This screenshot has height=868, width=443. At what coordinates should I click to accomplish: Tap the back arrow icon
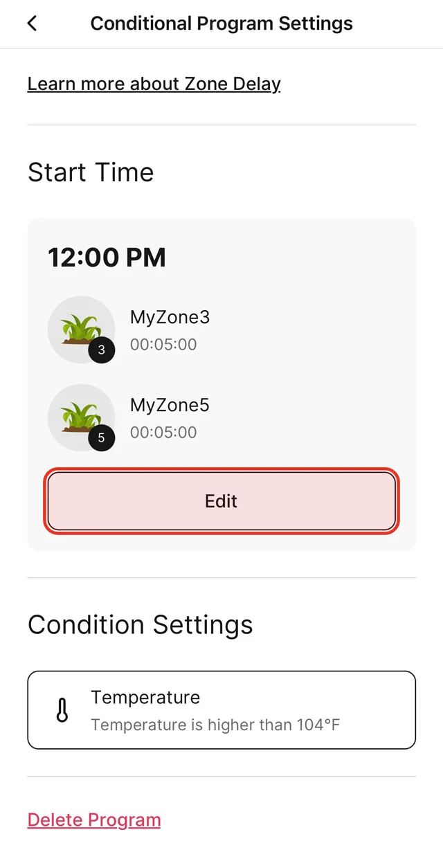[32, 24]
